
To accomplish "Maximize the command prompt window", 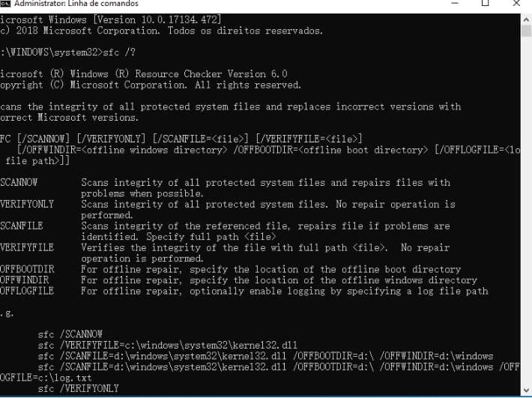I will click(x=486, y=4).
